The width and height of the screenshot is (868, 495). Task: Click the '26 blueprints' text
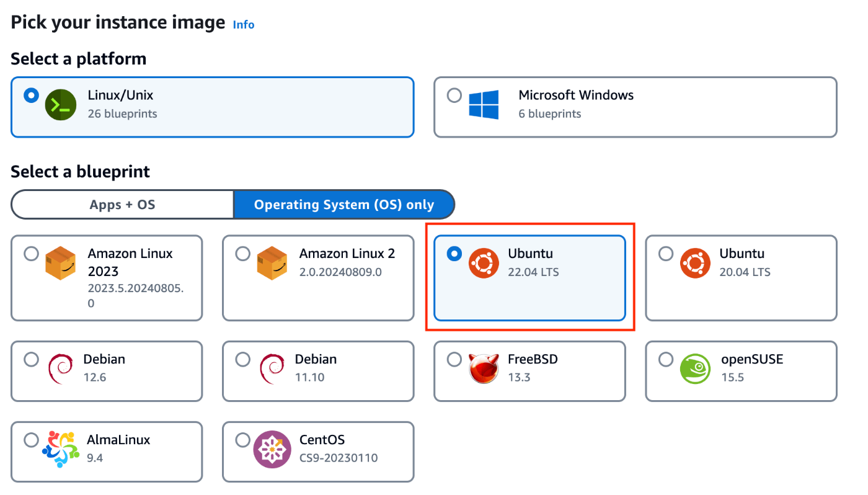tap(122, 114)
